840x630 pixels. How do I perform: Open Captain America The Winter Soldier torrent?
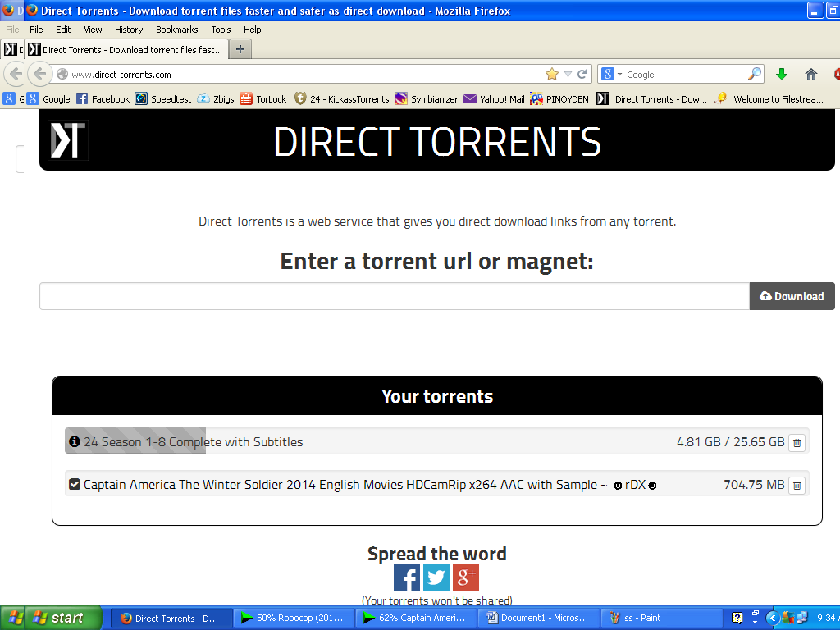point(370,485)
